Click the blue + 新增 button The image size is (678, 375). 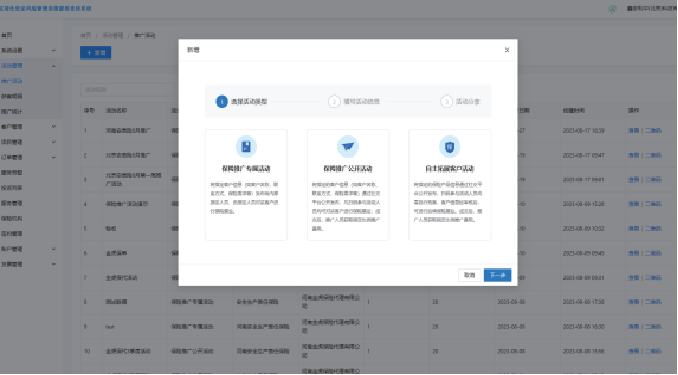click(x=96, y=53)
